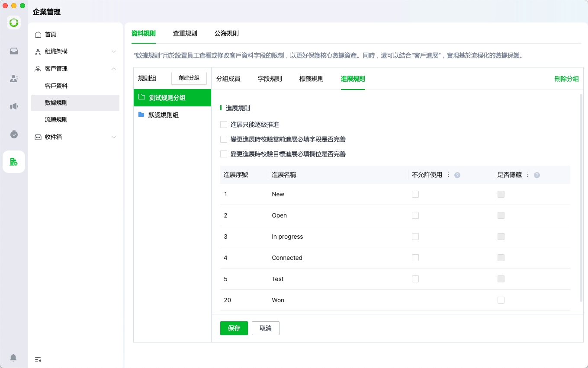Enable 進展只能逐級推進 checkbox
Image resolution: width=588 pixels, height=368 pixels.
click(x=224, y=125)
